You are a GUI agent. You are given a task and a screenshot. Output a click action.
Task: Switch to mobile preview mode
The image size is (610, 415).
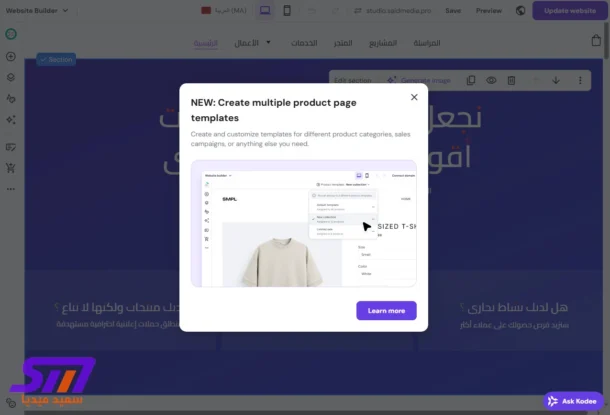(287, 11)
